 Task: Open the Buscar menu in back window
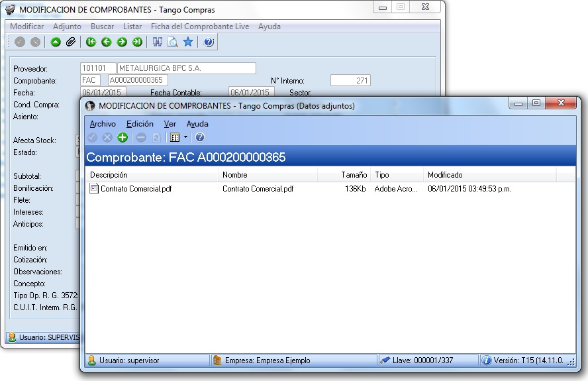click(103, 27)
